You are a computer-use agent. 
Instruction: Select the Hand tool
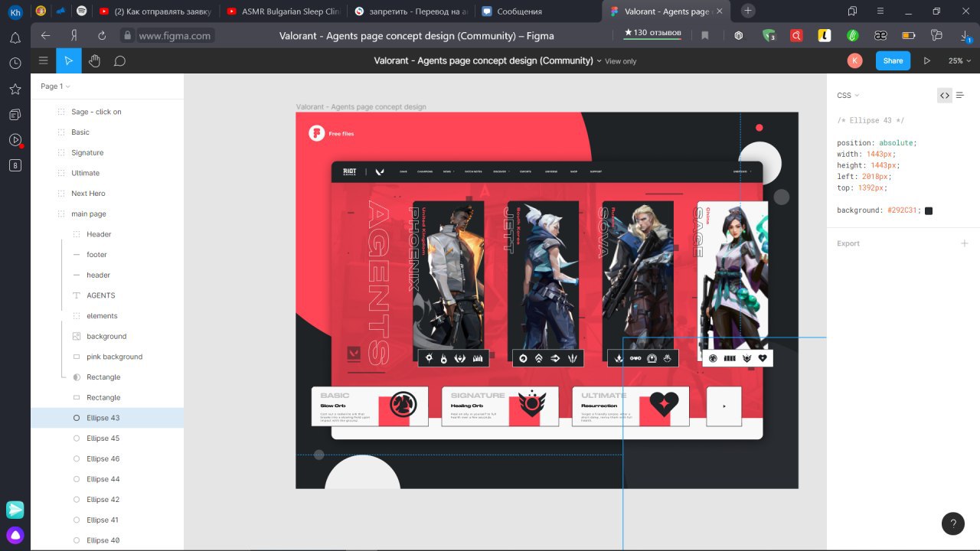[x=94, y=60]
